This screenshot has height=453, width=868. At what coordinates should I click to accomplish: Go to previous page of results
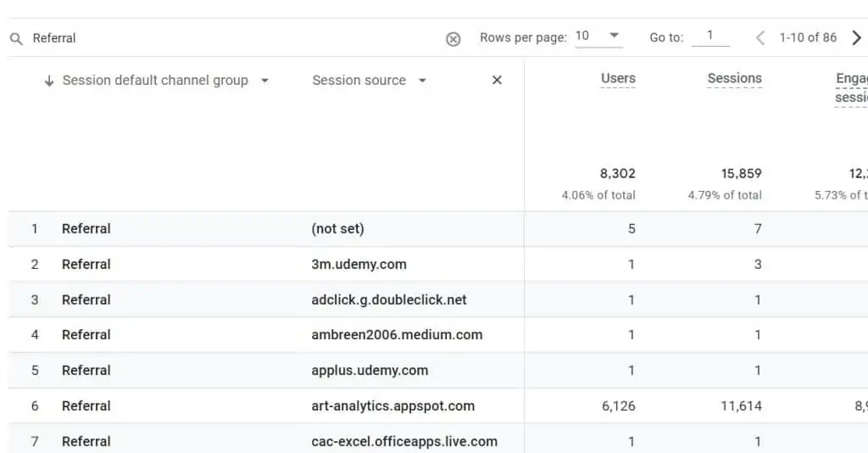point(760,37)
